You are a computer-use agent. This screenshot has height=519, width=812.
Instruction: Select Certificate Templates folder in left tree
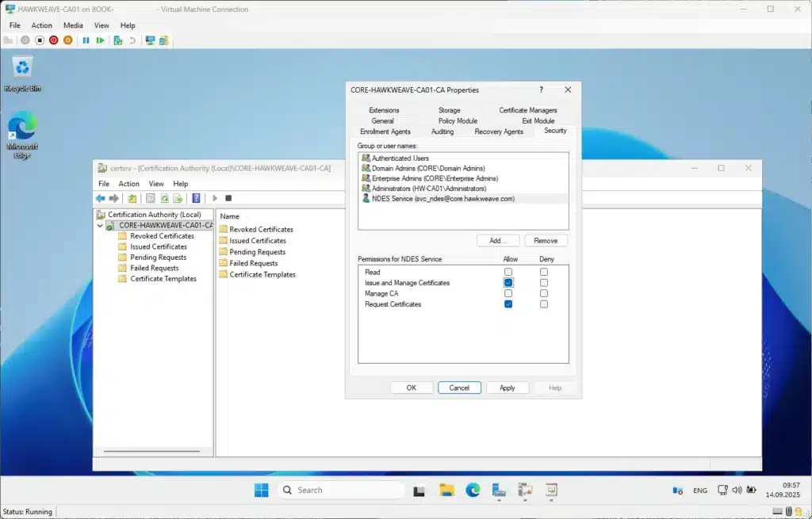point(163,279)
